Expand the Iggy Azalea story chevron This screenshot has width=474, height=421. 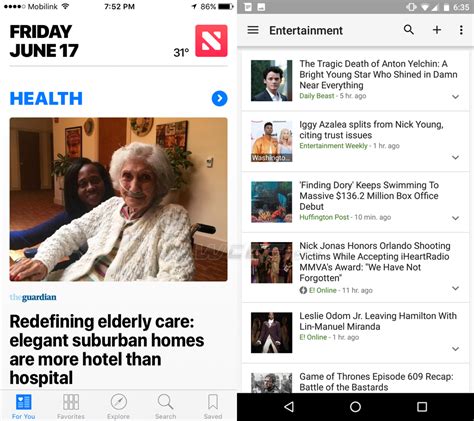(x=455, y=158)
